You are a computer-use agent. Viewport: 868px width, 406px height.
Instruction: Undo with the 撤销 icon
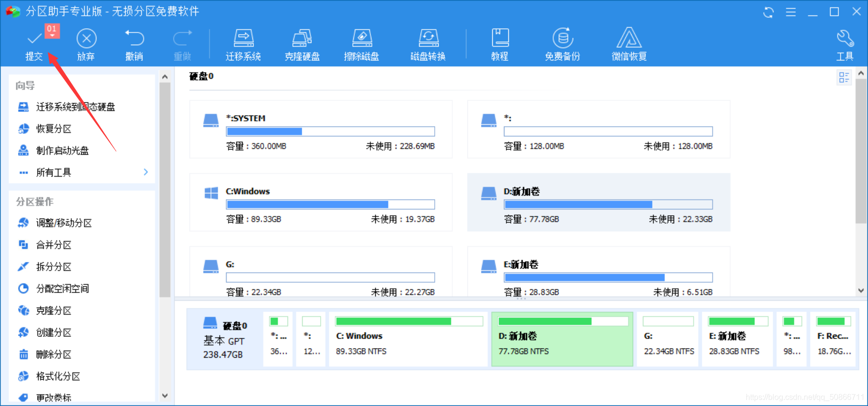pos(135,38)
